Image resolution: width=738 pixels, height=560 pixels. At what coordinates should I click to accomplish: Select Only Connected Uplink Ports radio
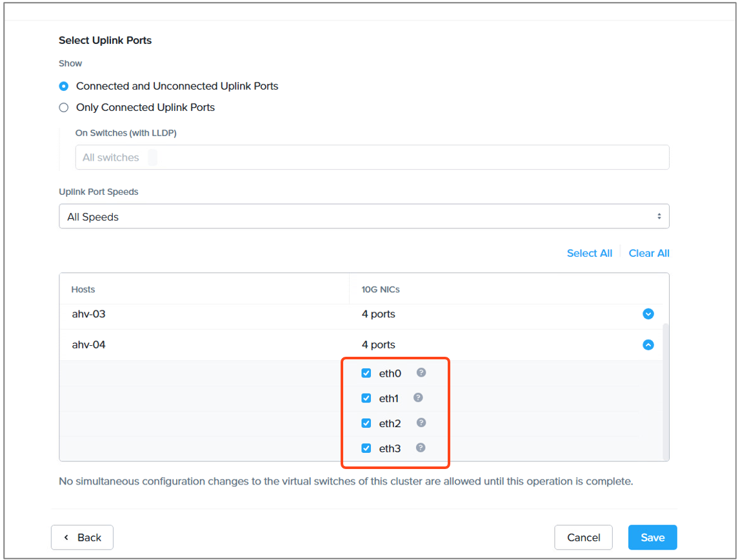coord(63,107)
